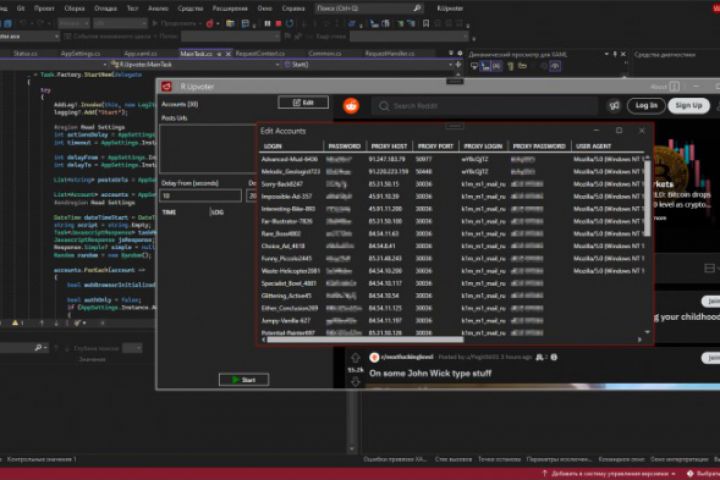Click the pin icon on the MainTask.cs tab
Screen dimensions: 720x480
219,54
